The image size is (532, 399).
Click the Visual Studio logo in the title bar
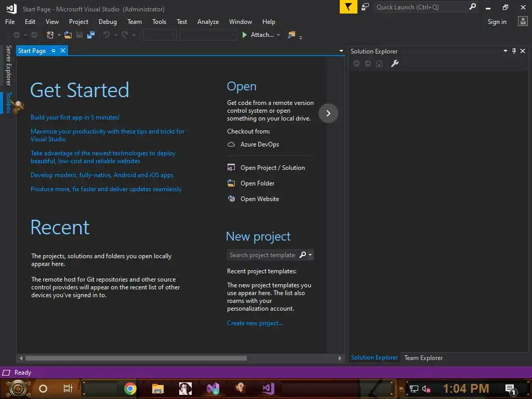(x=11, y=8)
